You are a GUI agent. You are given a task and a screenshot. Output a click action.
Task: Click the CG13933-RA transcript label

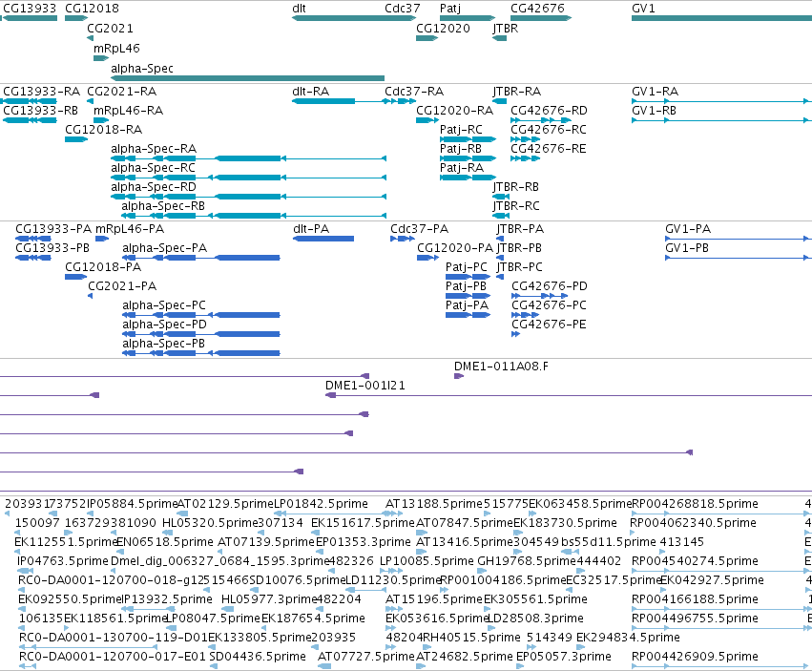41,92
